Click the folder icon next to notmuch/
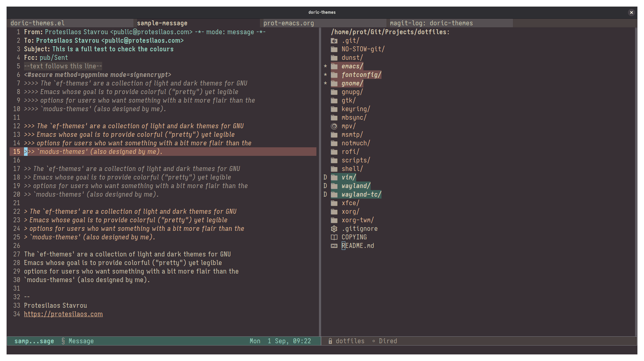 coord(334,143)
